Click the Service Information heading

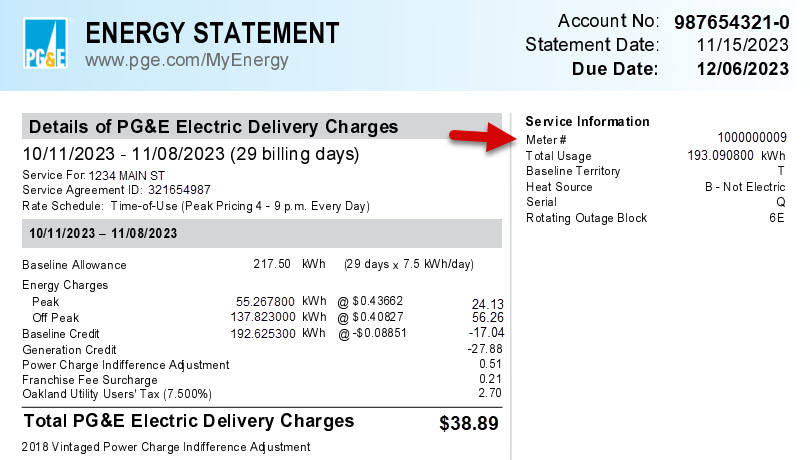coord(587,121)
